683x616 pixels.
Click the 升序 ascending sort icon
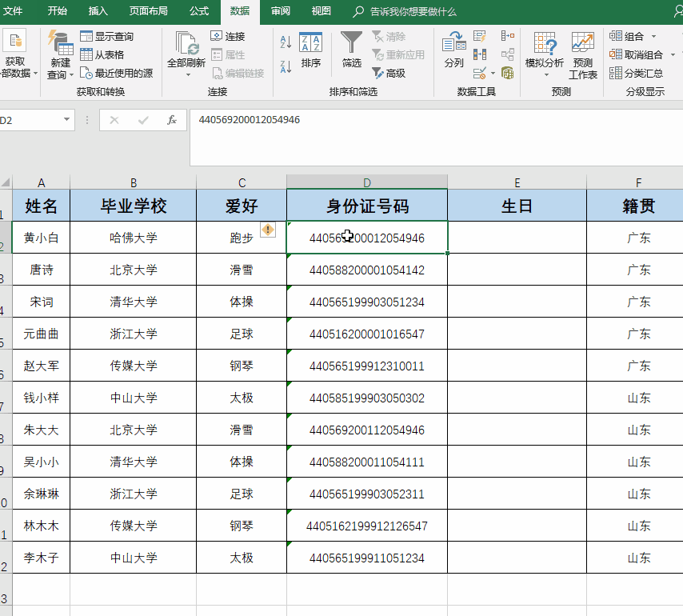284,40
